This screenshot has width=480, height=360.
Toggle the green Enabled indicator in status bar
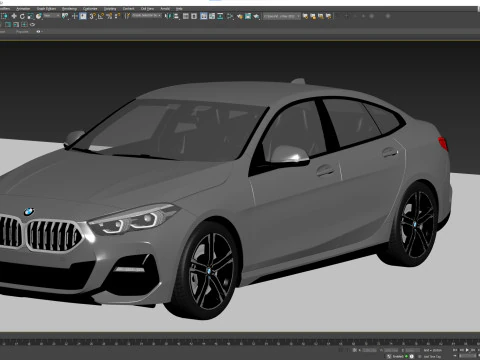[406, 356]
